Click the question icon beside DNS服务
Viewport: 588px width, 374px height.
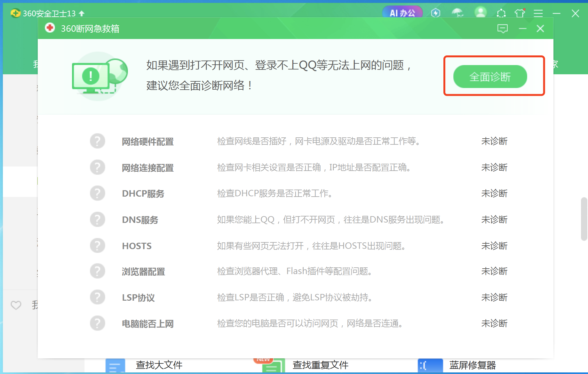[x=98, y=220]
